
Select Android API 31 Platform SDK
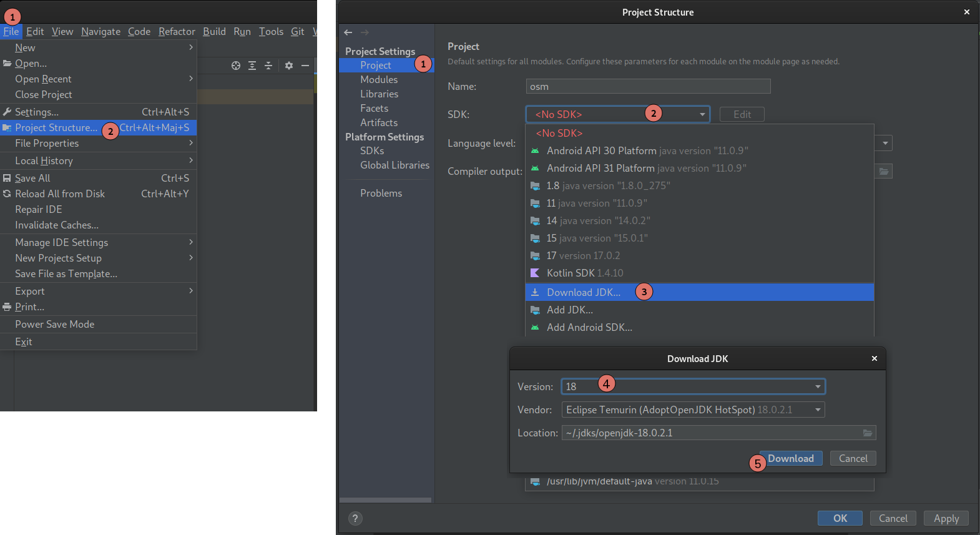tap(700, 168)
